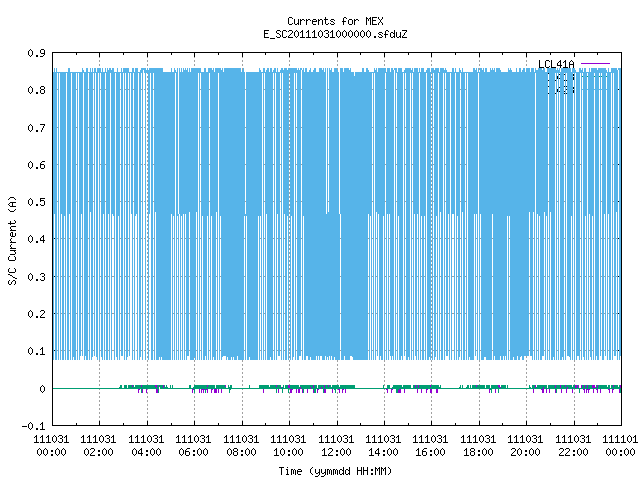Click the '111031 12:00' x-axis tick label
Screen dimensions: 640x480
(x=336, y=446)
